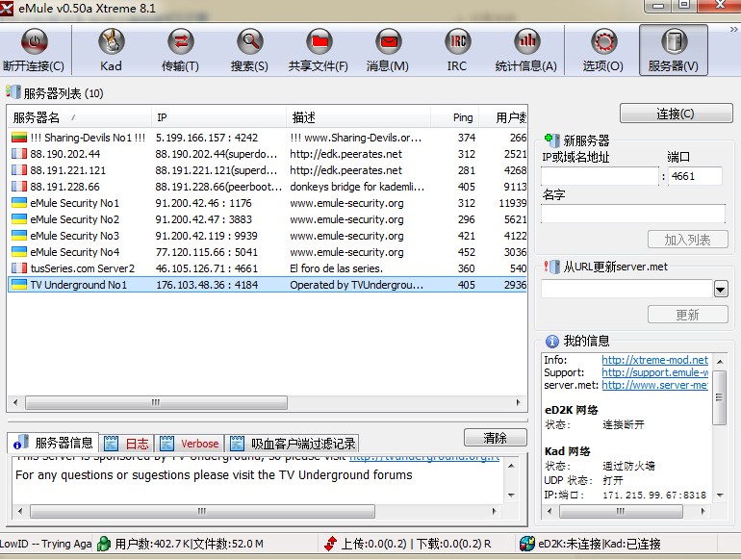The width and height of the screenshot is (741, 560).
Task: Click server info log horizontal scrollbar thumb
Action: pos(202,511)
